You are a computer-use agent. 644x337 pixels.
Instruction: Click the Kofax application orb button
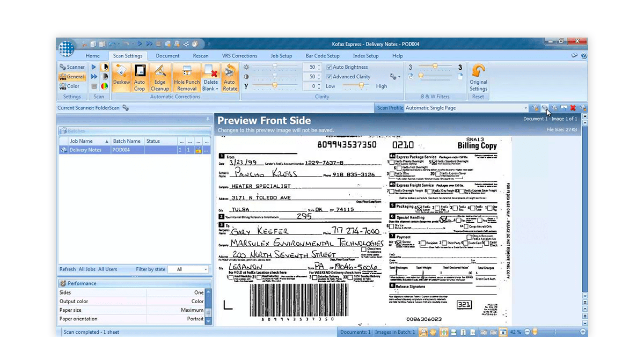coord(67,48)
